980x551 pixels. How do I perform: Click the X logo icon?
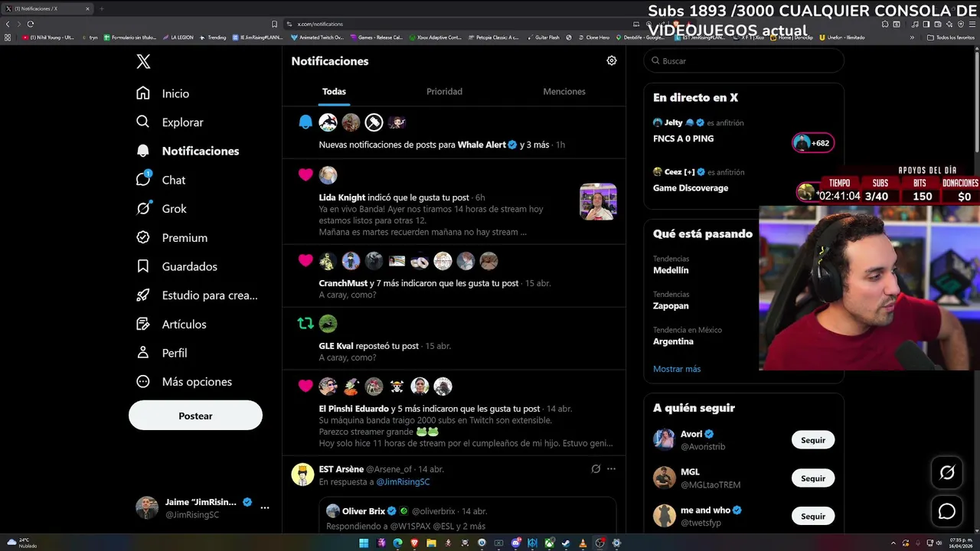143,62
